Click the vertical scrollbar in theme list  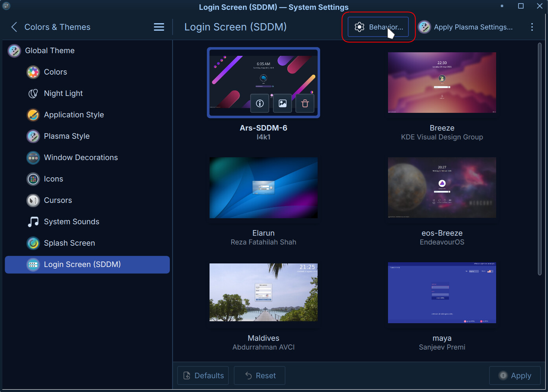click(539, 157)
